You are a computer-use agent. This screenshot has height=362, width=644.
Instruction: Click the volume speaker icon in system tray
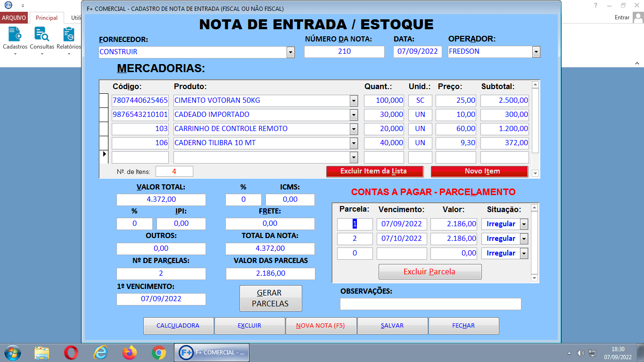580,352
